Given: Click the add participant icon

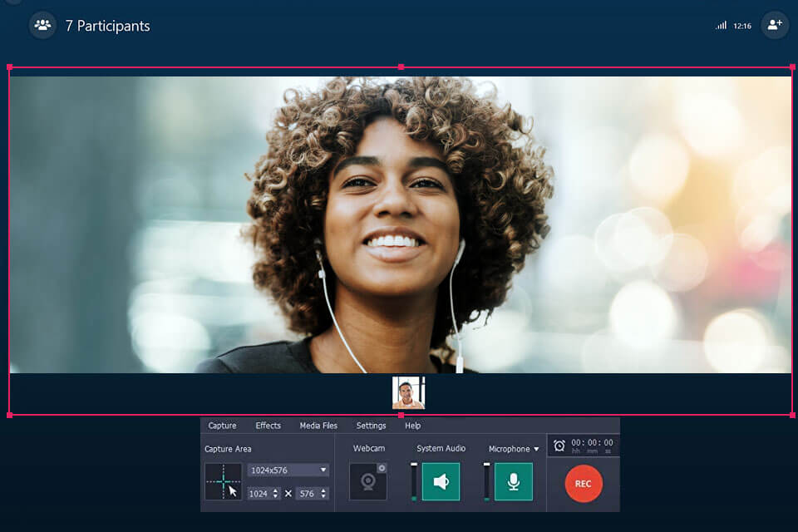Looking at the screenshot, I should point(775,24).
